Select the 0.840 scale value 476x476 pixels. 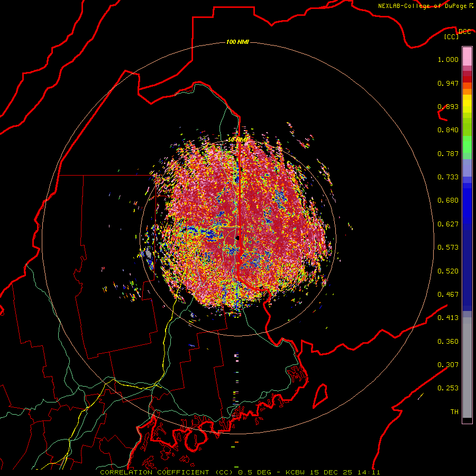tap(448, 130)
